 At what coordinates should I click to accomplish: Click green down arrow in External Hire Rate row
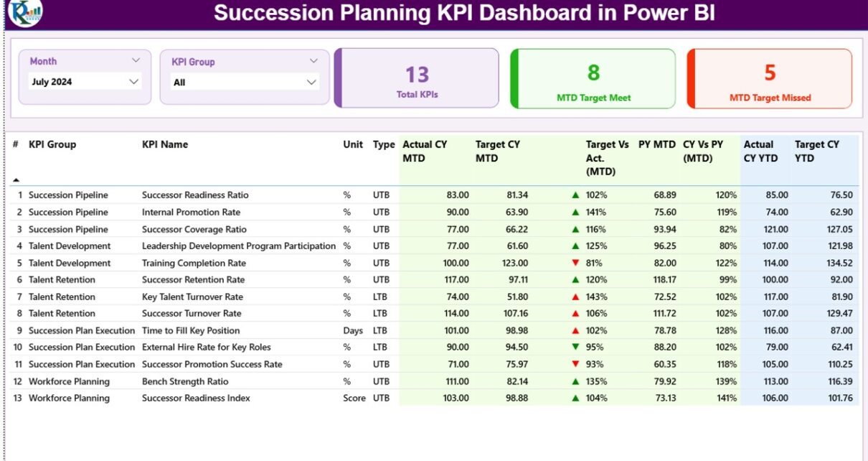[575, 347]
